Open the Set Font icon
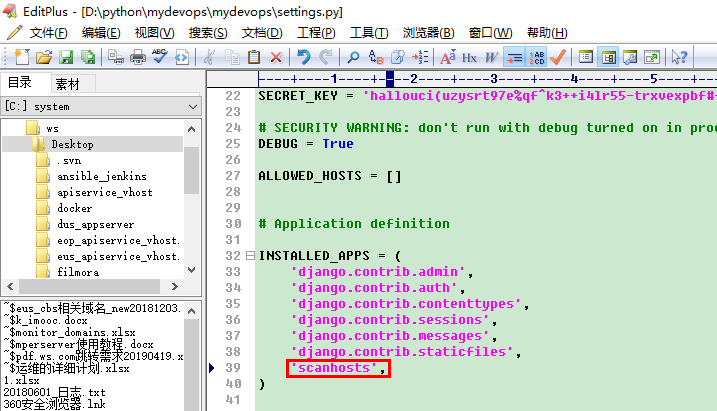The height and width of the screenshot is (411, 717). pos(448,57)
